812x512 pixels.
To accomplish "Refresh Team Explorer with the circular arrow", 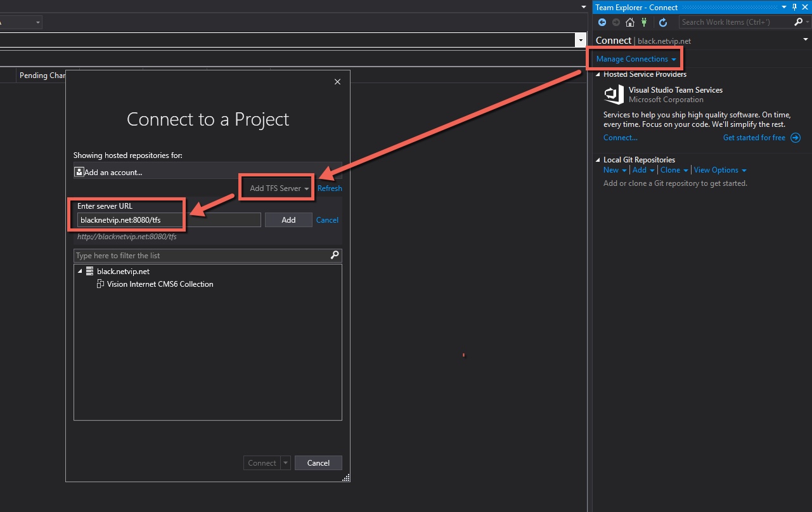I will click(x=663, y=22).
